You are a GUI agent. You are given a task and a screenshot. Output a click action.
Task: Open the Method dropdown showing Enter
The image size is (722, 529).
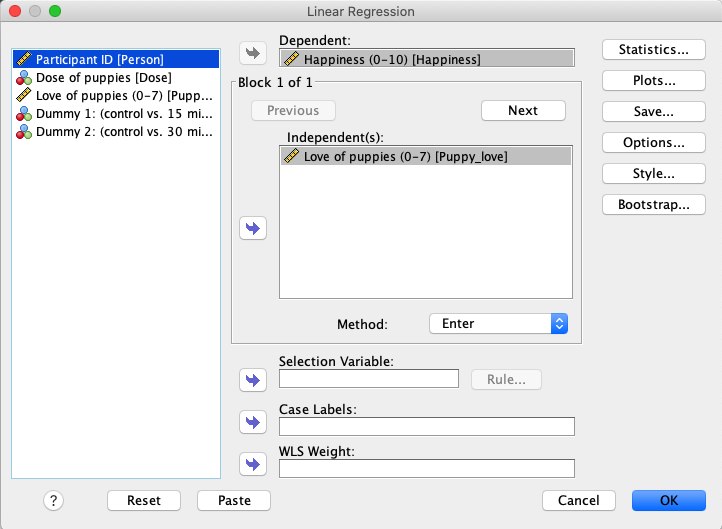pyautogui.click(x=498, y=324)
